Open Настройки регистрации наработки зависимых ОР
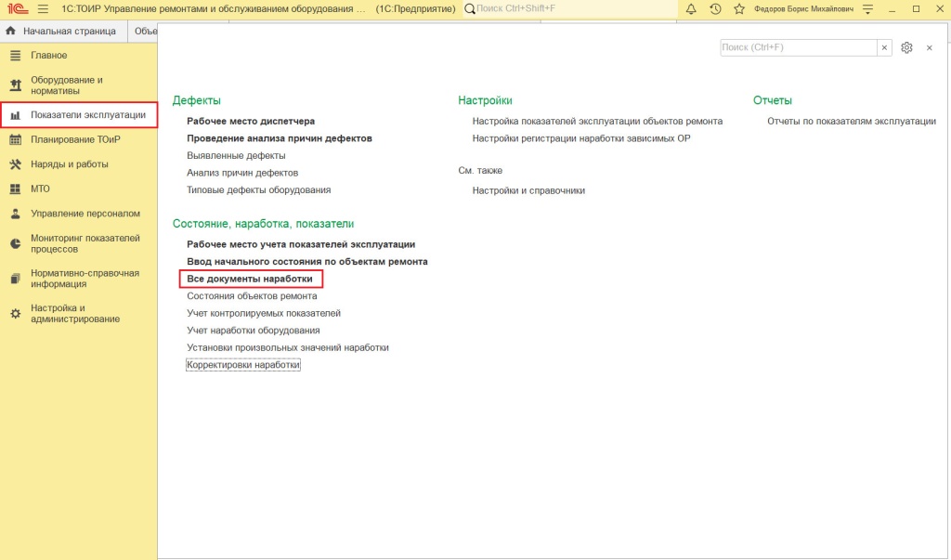Viewport: 951px width, 560px height. (x=581, y=138)
